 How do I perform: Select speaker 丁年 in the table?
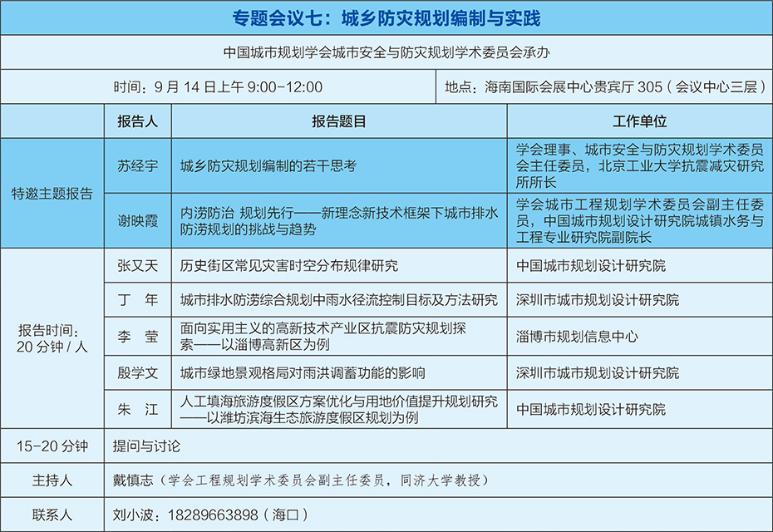(x=137, y=300)
